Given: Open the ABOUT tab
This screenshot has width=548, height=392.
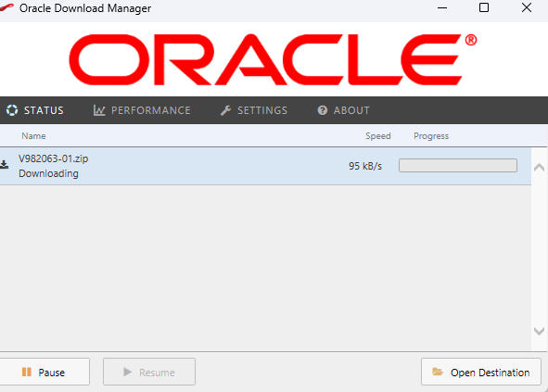Looking at the screenshot, I should pos(343,110).
